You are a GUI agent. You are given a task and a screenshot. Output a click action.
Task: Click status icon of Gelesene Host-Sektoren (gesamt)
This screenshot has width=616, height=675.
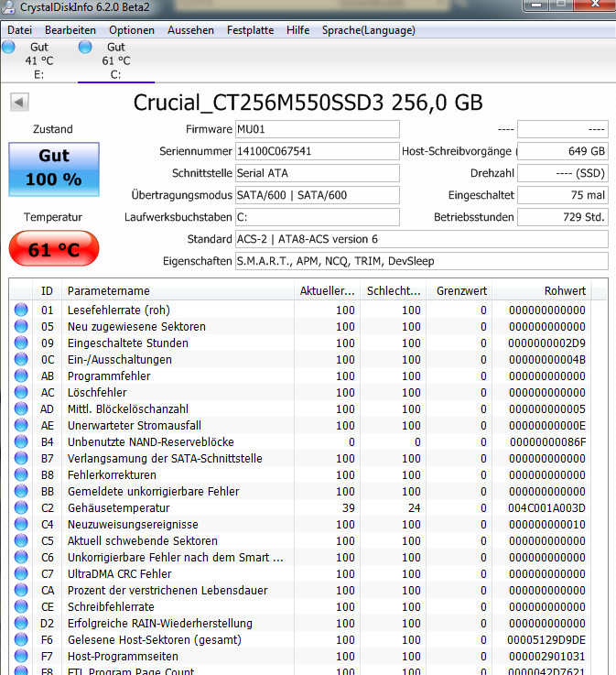(21, 639)
